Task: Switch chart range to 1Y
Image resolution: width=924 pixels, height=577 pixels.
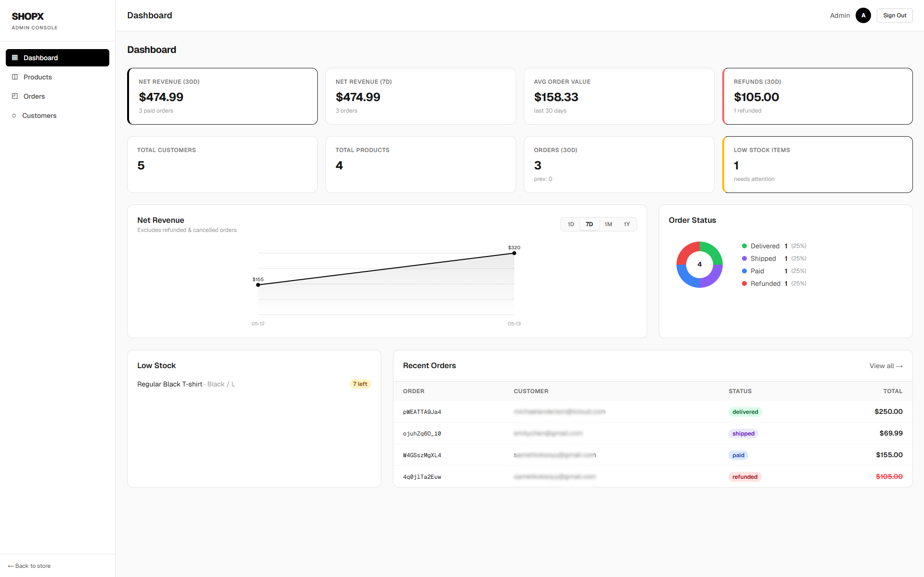Action: [x=626, y=224]
